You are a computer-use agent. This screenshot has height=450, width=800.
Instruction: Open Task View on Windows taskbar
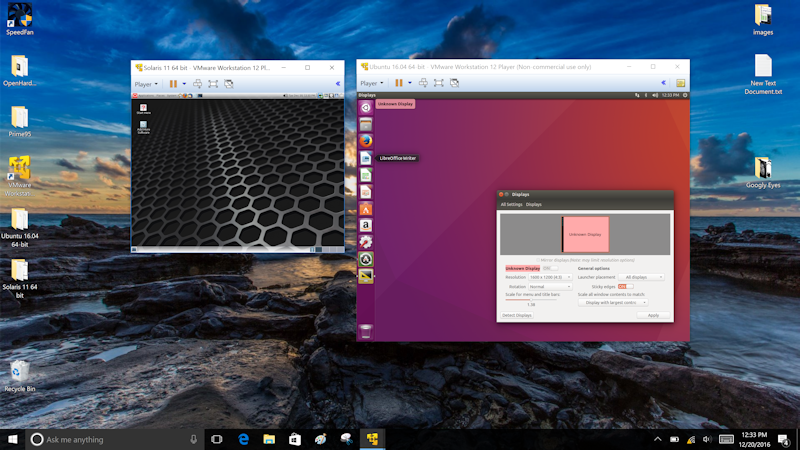217,439
